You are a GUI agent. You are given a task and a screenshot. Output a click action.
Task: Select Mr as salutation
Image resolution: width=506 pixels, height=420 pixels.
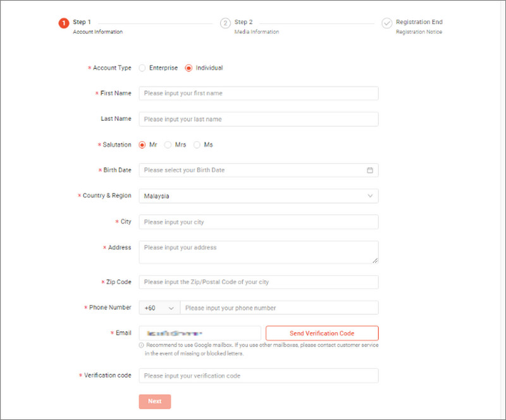141,144
